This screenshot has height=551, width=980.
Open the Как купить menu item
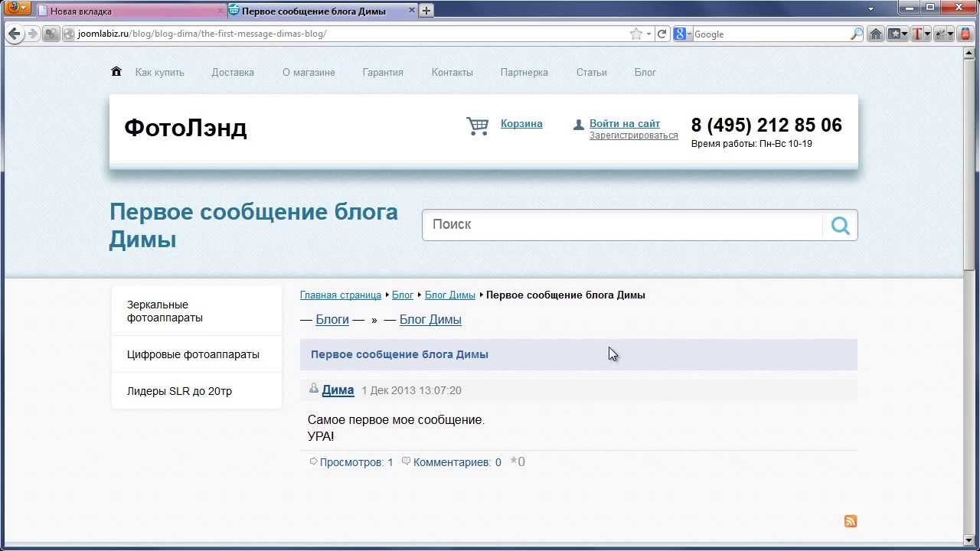(160, 72)
